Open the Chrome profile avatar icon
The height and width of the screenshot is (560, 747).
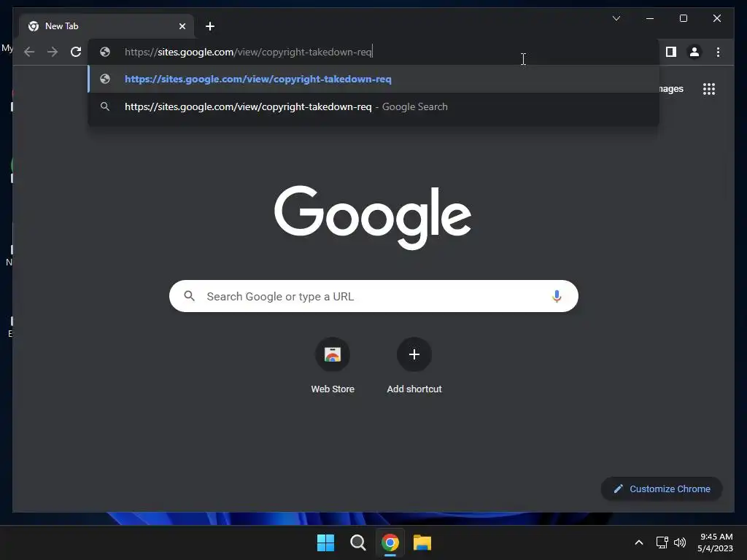(x=694, y=52)
